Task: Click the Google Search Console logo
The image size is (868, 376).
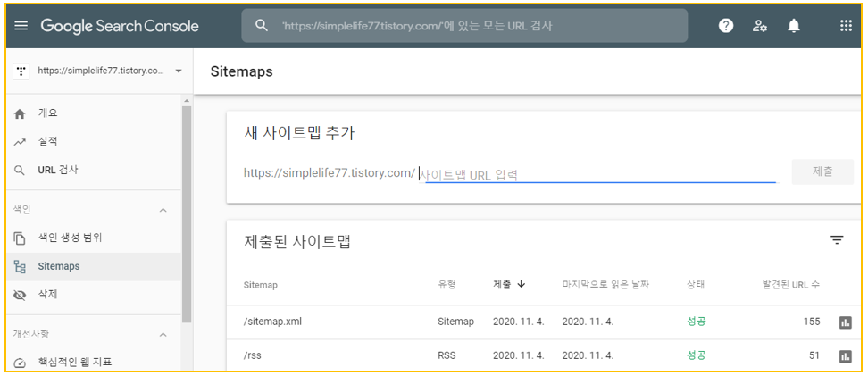Action: click(x=120, y=26)
